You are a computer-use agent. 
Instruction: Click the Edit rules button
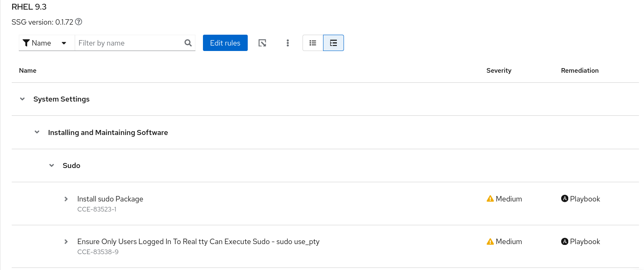pos(225,43)
